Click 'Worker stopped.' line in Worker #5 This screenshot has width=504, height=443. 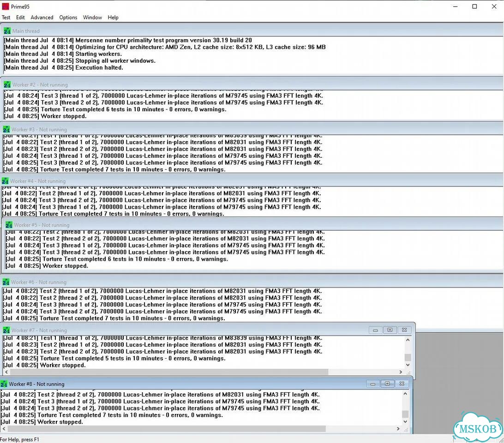47,266
